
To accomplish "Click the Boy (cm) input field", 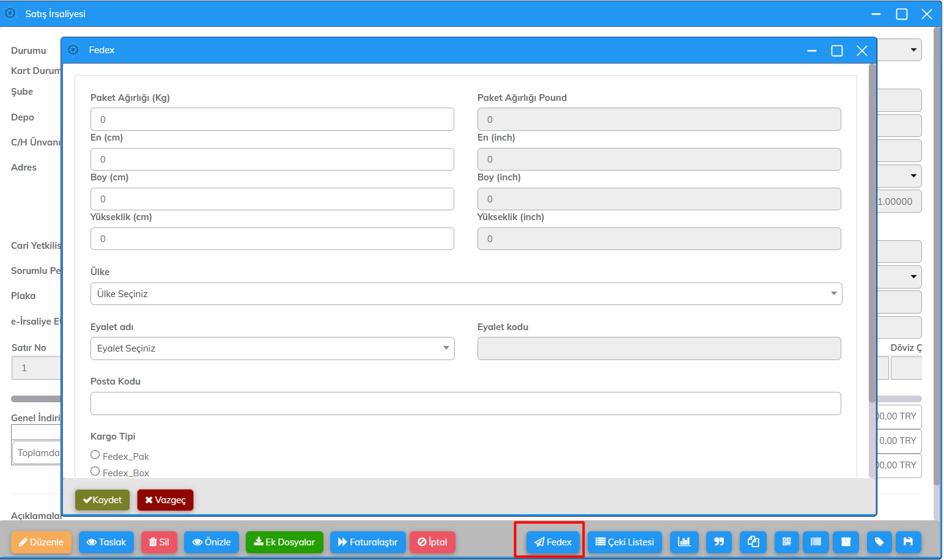I will click(x=272, y=199).
